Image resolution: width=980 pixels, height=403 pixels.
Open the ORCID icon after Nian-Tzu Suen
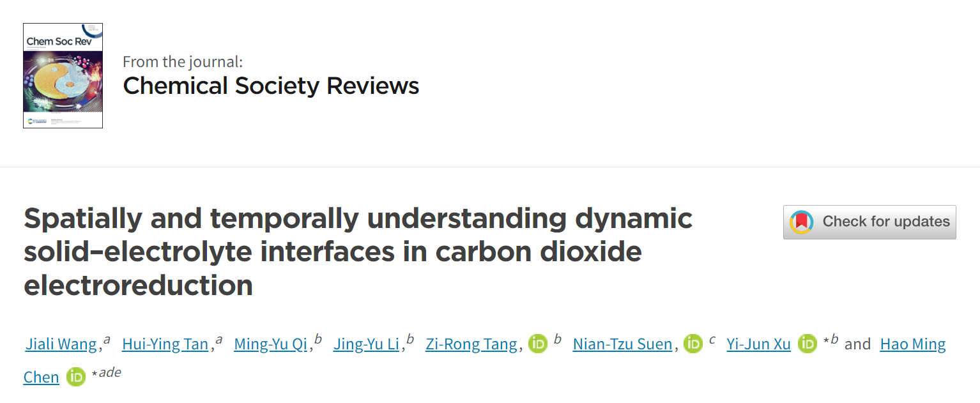(x=693, y=344)
